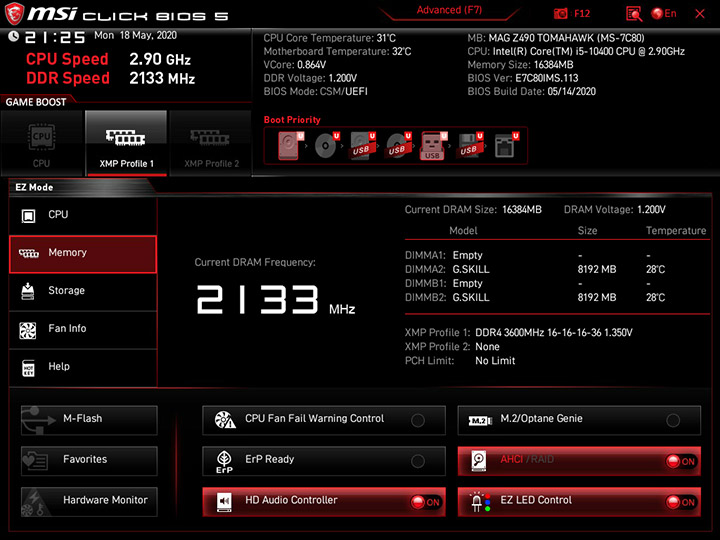This screenshot has height=540, width=720.
Task: Select the network boot device icon
Action: pos(506,146)
